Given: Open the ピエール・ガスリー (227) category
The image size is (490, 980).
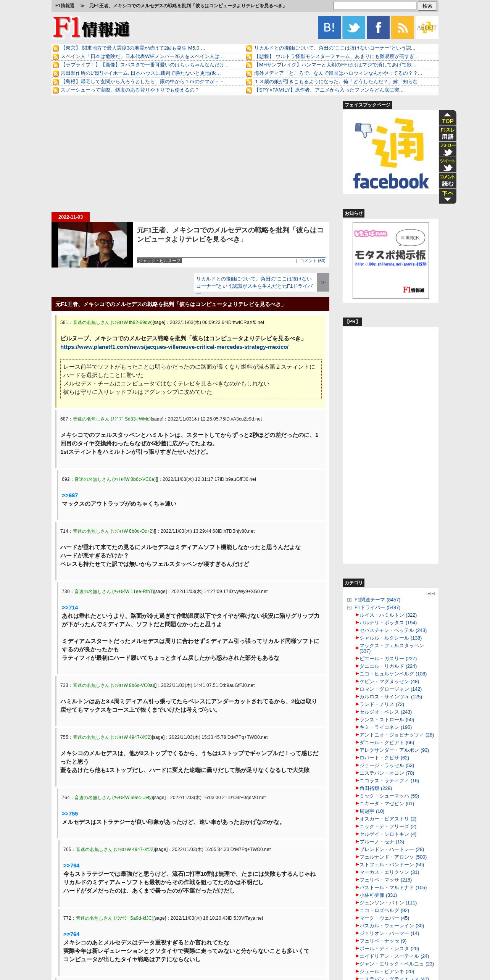Looking at the screenshot, I should pos(388,659).
